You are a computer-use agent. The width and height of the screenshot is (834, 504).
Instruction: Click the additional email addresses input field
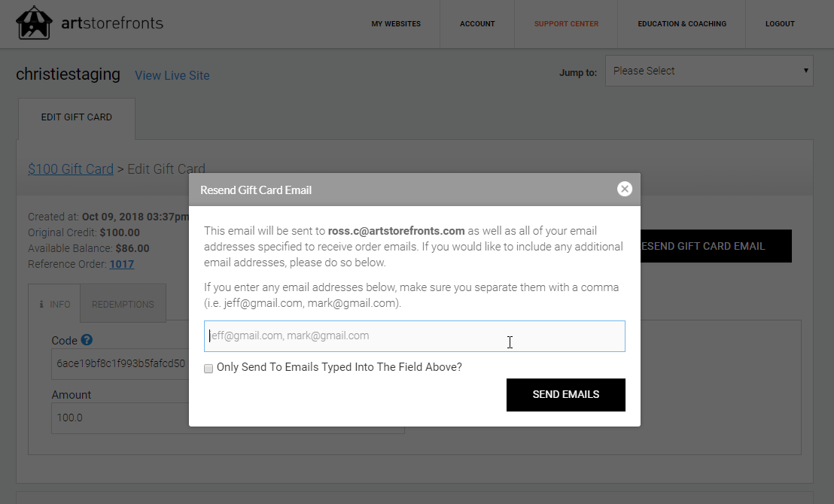[x=414, y=335]
